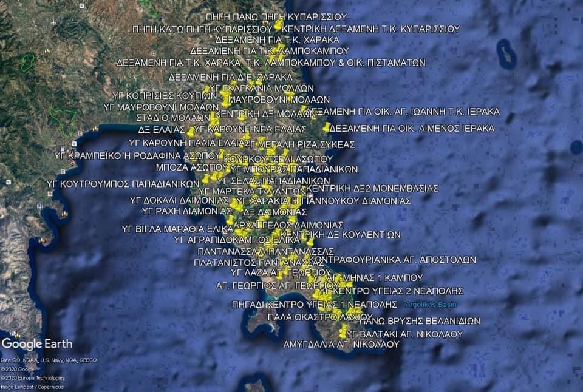This screenshot has width=583, height=392.
Task: Click the yellow pin at ΥΓ ΒΑΛΤΑΚΙ ΑΓ. ΝΙΚΟΛΑΟΥ
Action: [343, 333]
